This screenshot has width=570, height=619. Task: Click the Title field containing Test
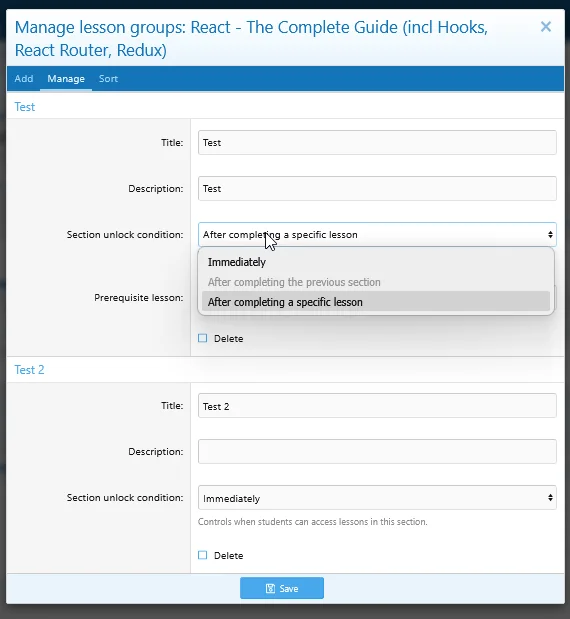click(x=377, y=143)
